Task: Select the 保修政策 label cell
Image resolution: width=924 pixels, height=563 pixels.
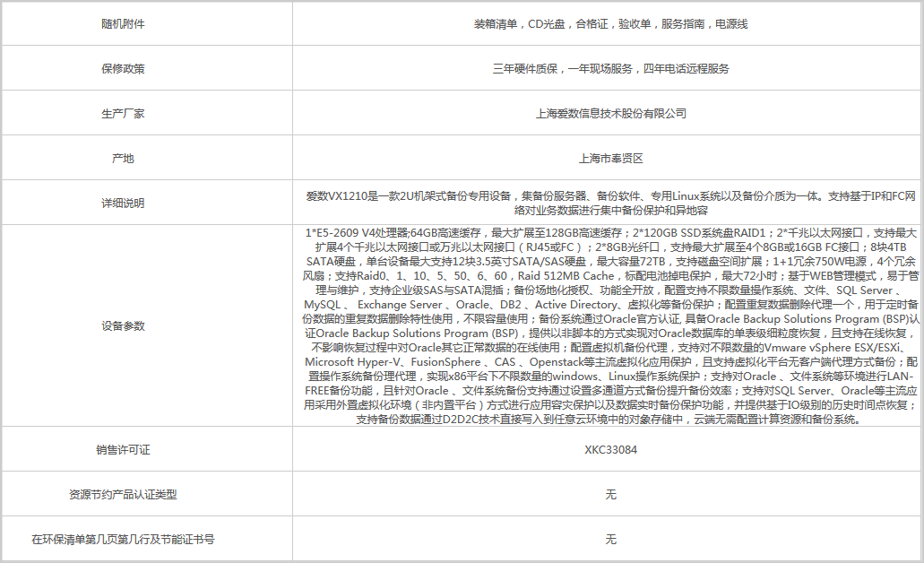Action: coord(147,68)
